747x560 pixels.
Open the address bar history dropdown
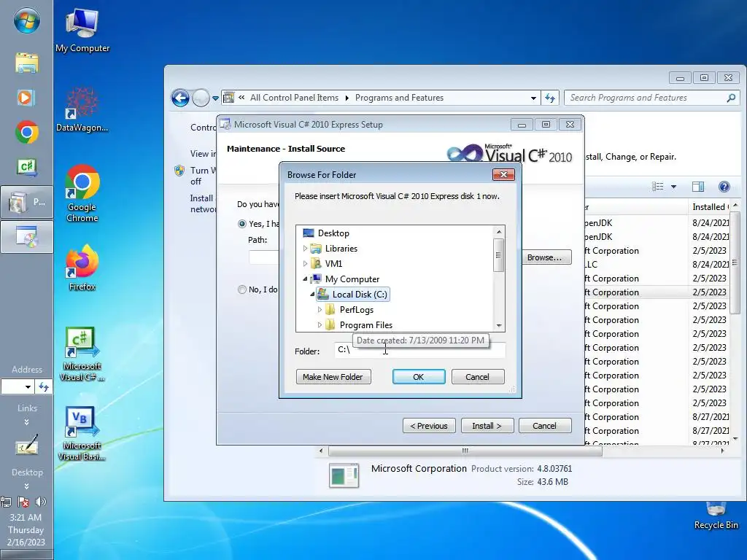533,98
